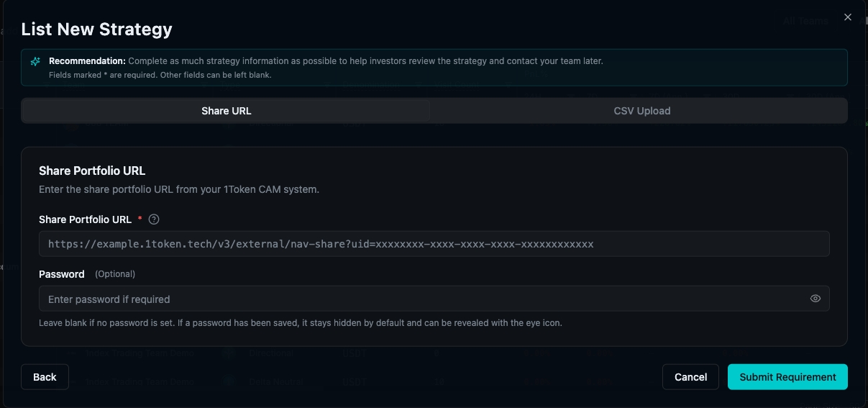This screenshot has height=408, width=868.
Task: Switch to the CSV Upload tab
Action: (641, 111)
